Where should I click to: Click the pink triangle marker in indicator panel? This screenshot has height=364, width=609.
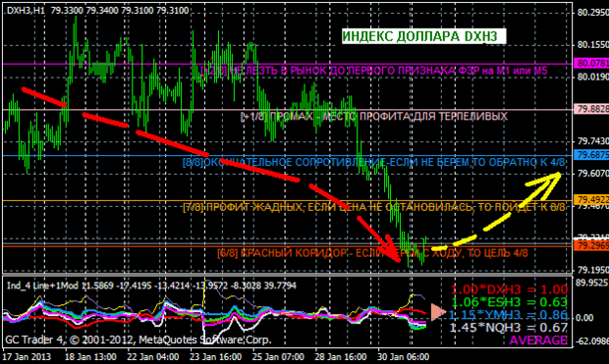(438, 312)
